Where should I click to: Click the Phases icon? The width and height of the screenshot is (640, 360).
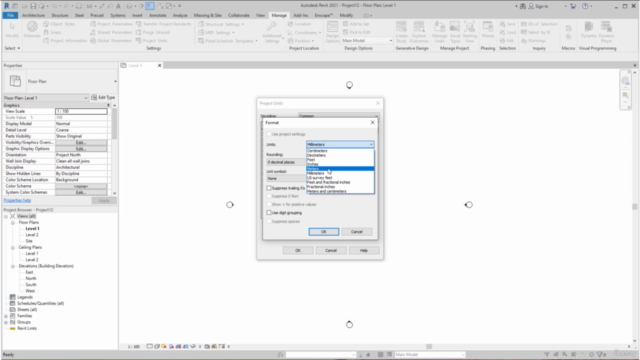[x=488, y=29]
